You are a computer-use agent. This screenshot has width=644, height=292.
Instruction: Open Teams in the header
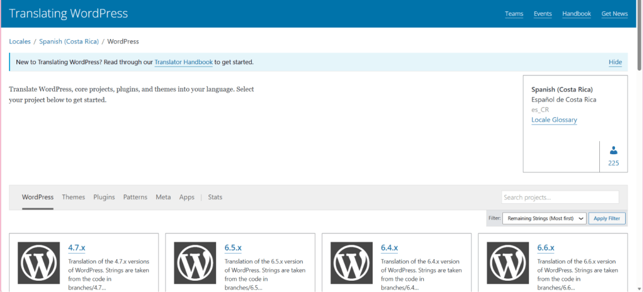pos(514,14)
